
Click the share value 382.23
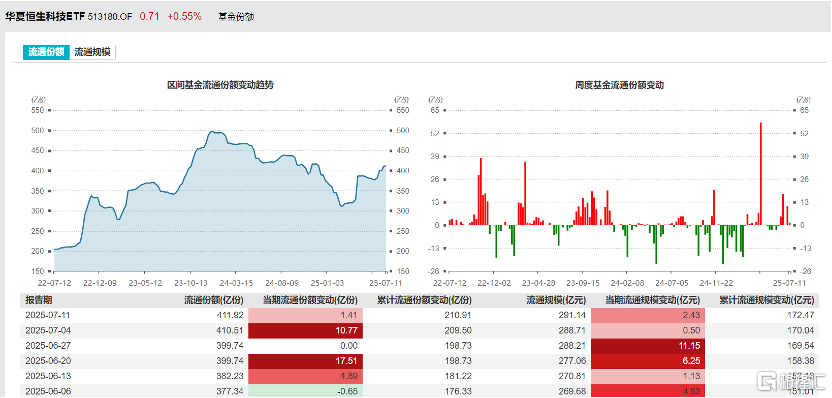[231, 376]
